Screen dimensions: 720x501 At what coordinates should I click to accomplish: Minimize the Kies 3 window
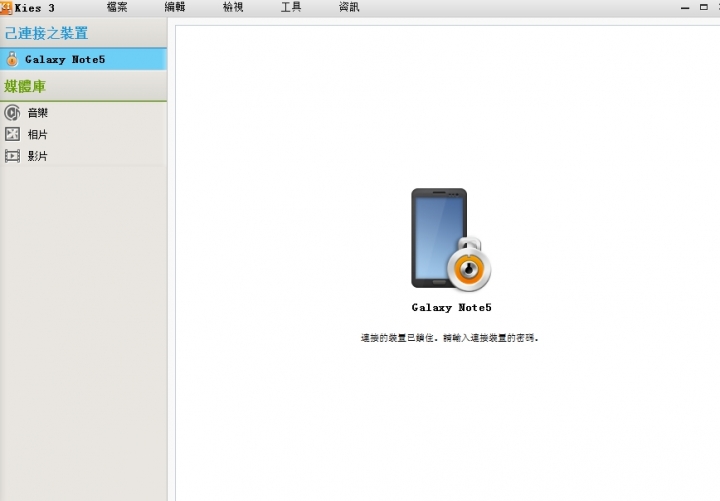point(685,8)
